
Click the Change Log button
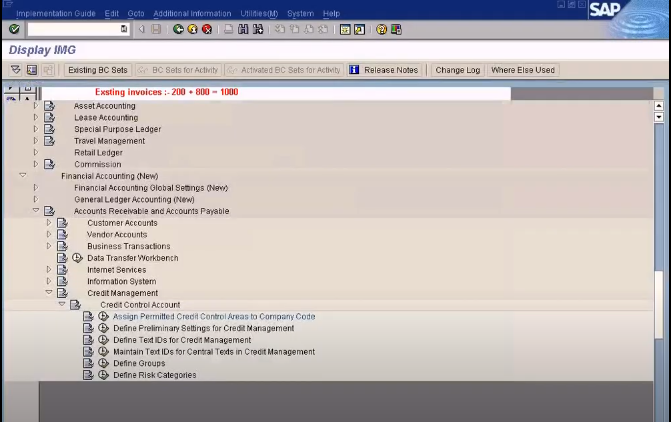tap(457, 70)
